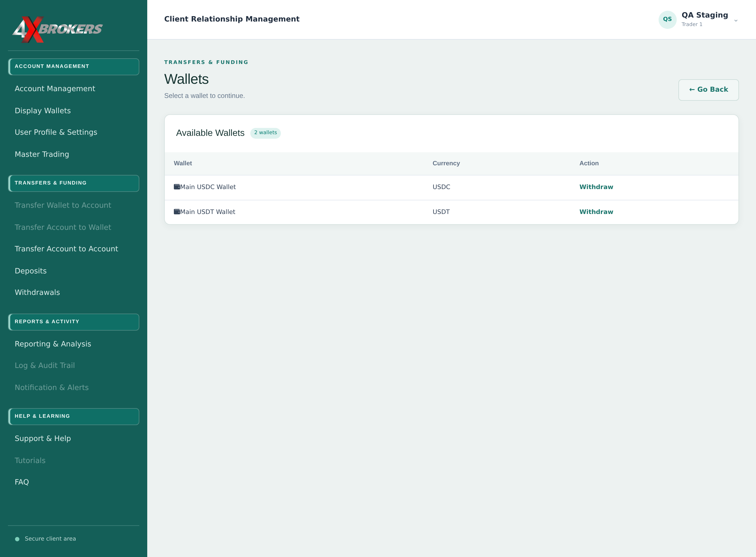Image resolution: width=756 pixels, height=557 pixels.
Task: Select Transfer Account to Wallet
Action: (x=63, y=227)
